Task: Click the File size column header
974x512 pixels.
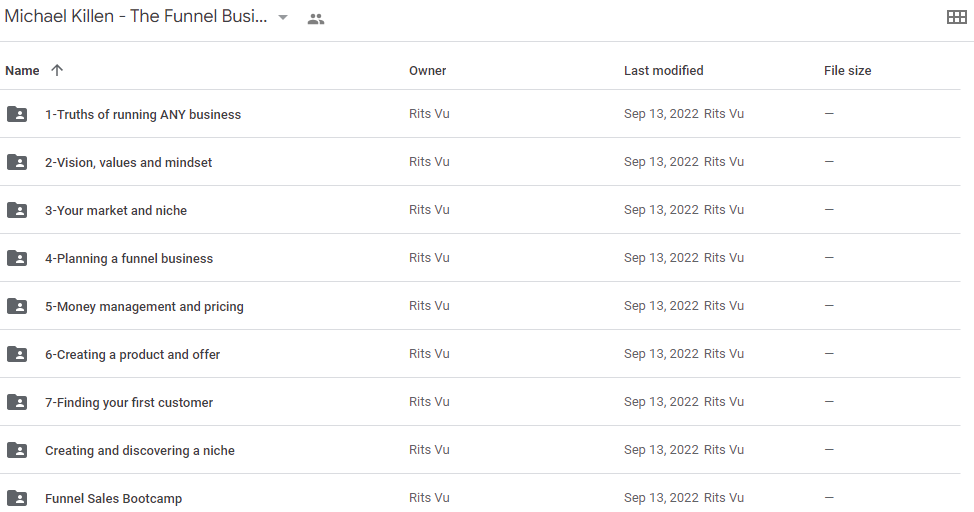Action: pyautogui.click(x=847, y=71)
